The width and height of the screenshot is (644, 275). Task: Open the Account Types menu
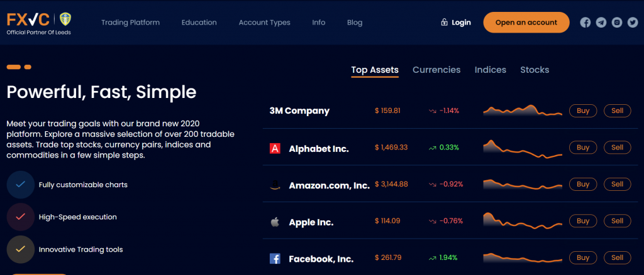[x=265, y=23]
